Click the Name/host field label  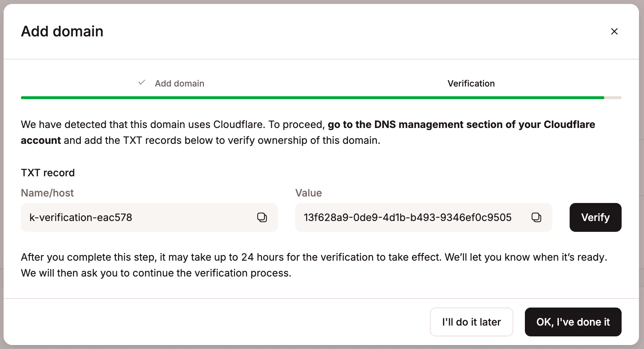(47, 193)
